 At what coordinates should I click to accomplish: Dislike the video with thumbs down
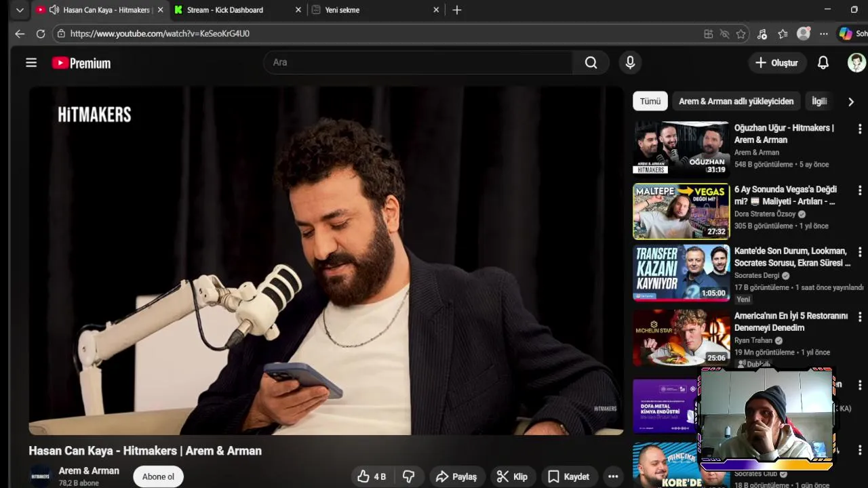pos(408,476)
